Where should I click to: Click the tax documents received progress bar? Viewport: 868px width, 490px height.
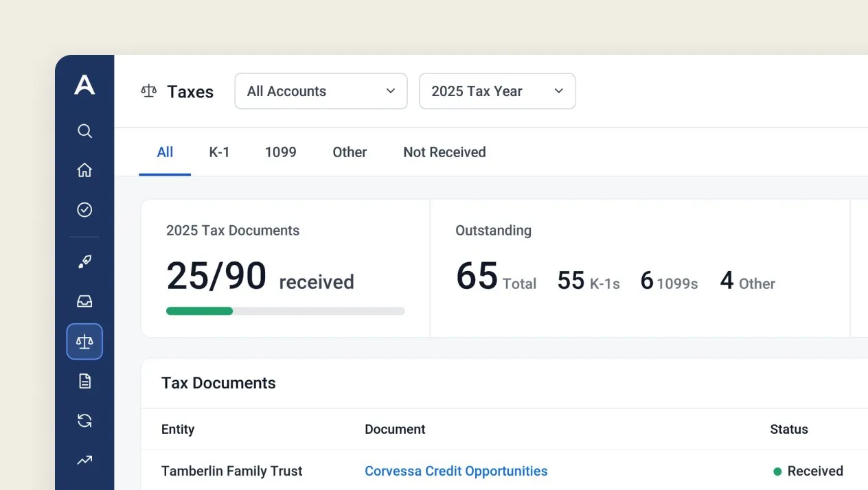pos(286,311)
